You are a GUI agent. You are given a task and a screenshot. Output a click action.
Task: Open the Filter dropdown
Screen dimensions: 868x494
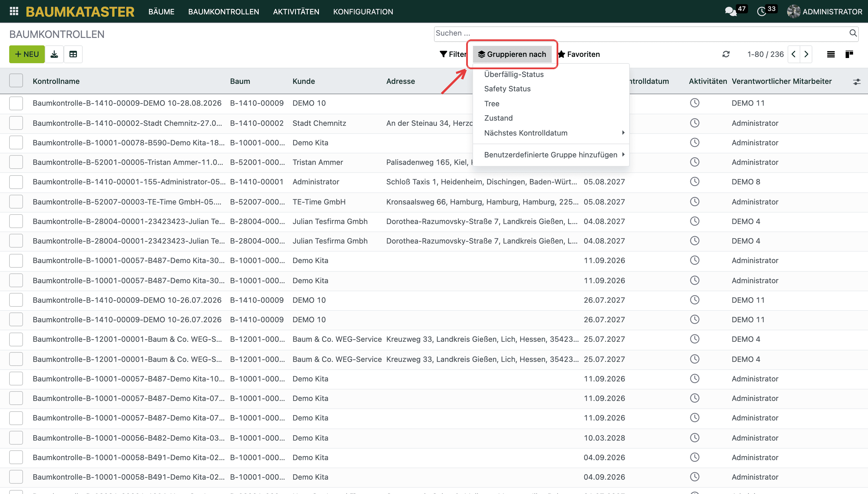click(453, 54)
